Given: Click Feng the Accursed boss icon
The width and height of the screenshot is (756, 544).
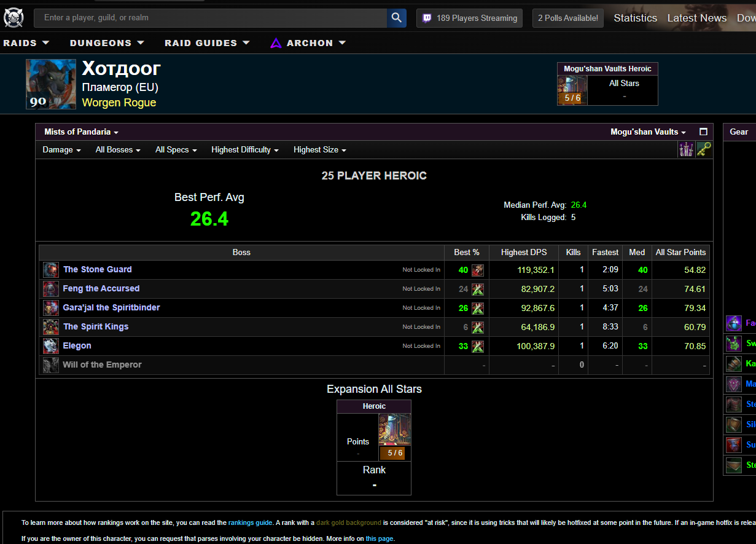Looking at the screenshot, I should (x=51, y=289).
